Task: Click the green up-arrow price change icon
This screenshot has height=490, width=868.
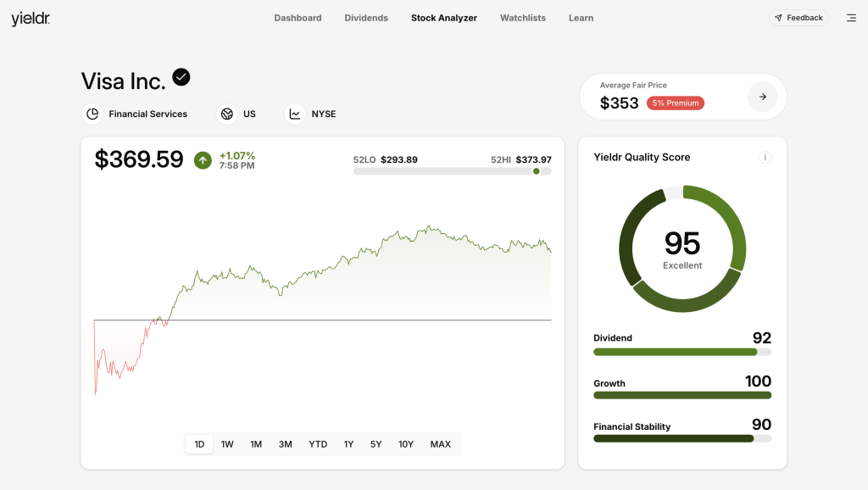Action: coord(203,160)
